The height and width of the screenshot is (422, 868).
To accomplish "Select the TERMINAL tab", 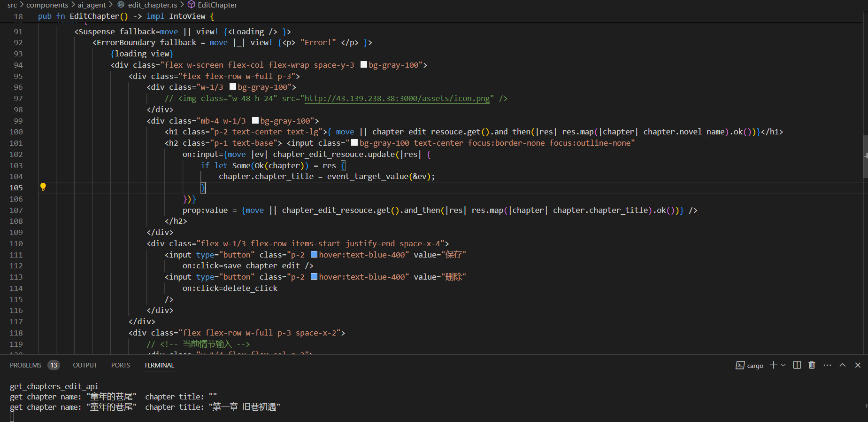I will coord(159,365).
